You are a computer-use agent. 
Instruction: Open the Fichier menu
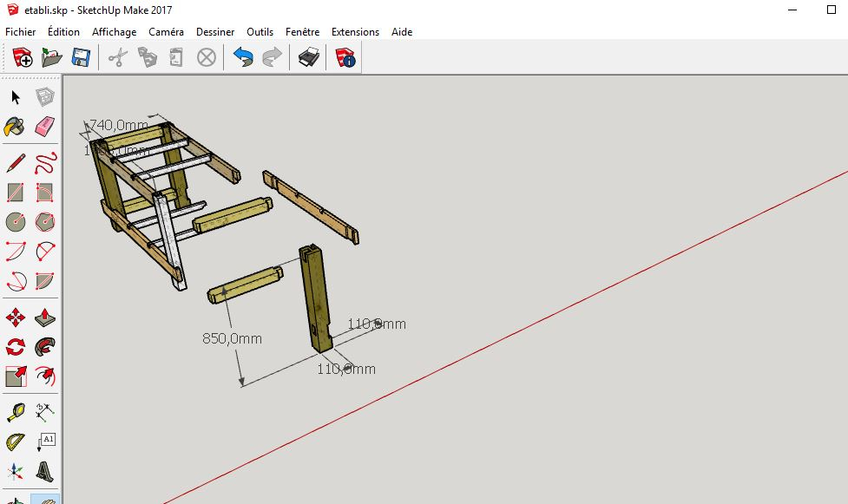point(21,32)
